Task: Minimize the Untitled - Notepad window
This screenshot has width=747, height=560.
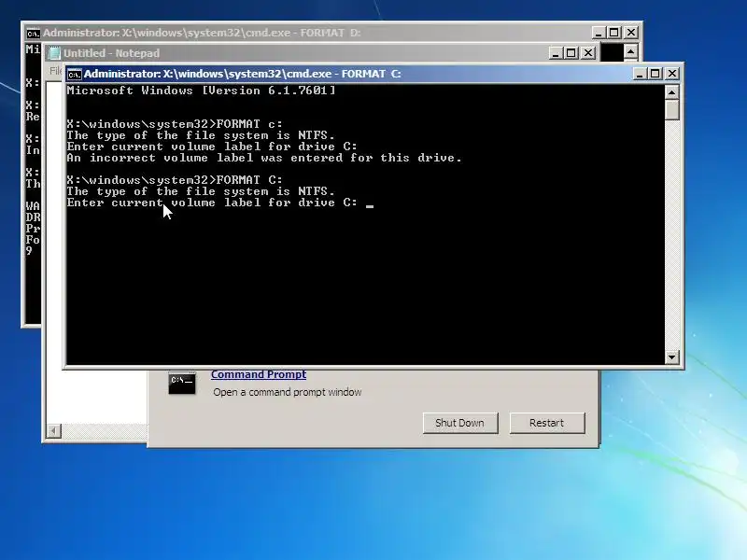Action: [556, 53]
